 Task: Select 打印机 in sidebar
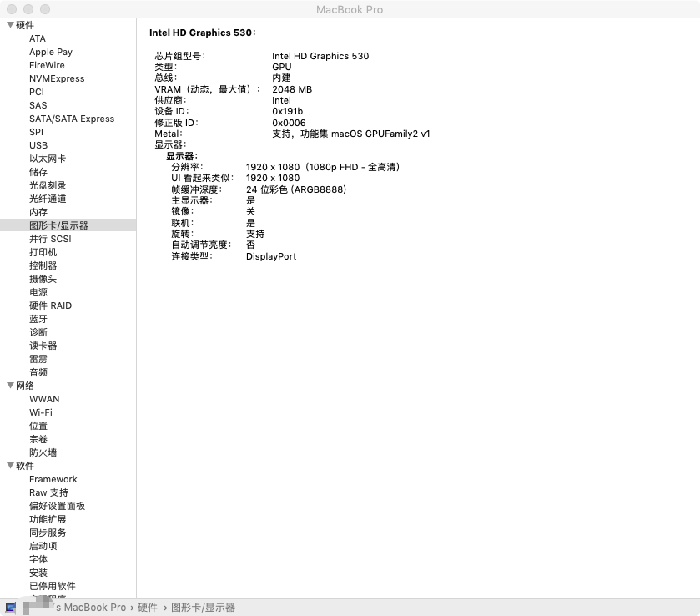tap(43, 252)
